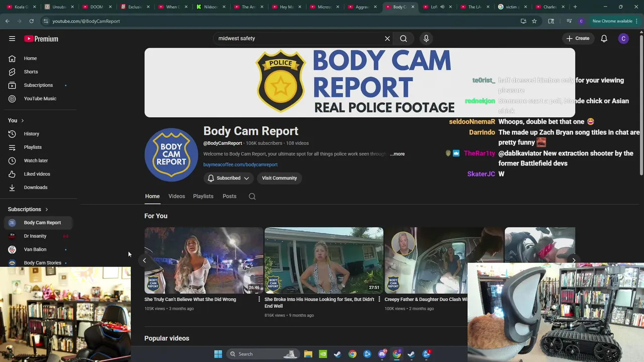
Task: Open Van Balion channel in sidebar
Action: 38,249
